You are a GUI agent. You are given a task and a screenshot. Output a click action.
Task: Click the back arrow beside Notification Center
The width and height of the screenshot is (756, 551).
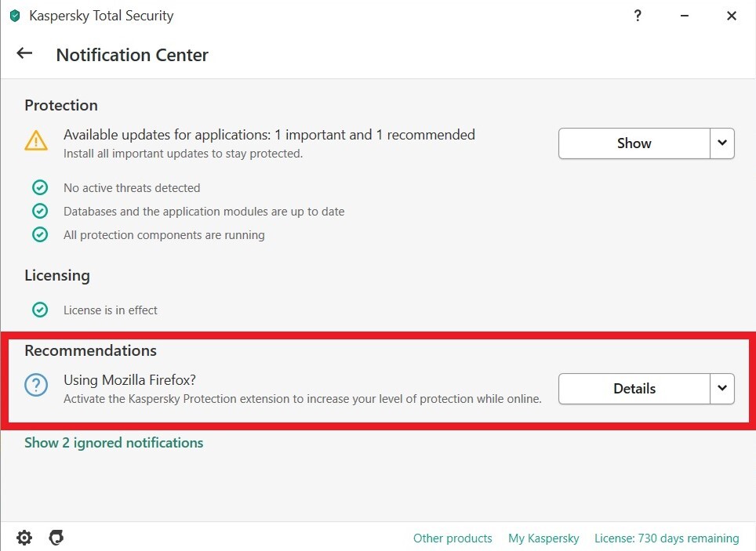tap(24, 53)
